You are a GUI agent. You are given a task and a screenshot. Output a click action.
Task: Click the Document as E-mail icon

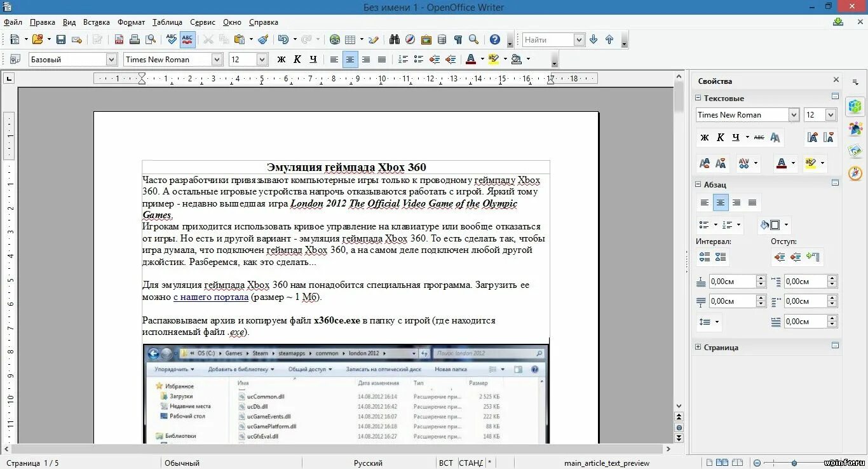tap(77, 39)
